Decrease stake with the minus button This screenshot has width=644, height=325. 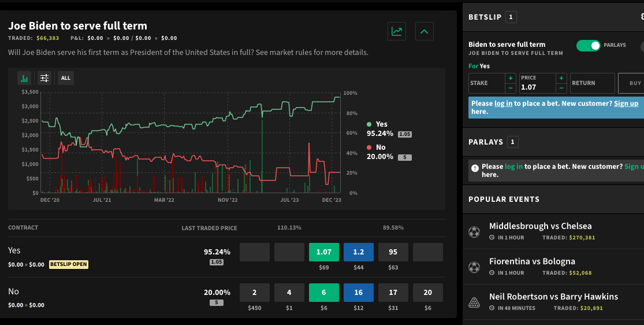[510, 88]
